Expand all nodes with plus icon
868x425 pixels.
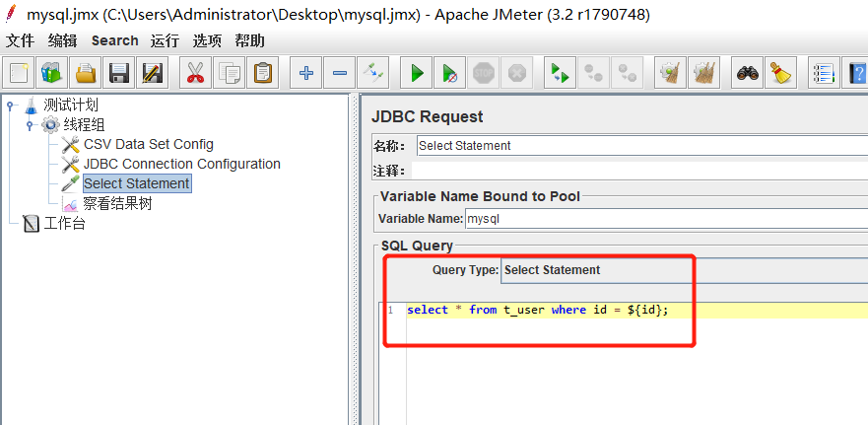tap(306, 73)
